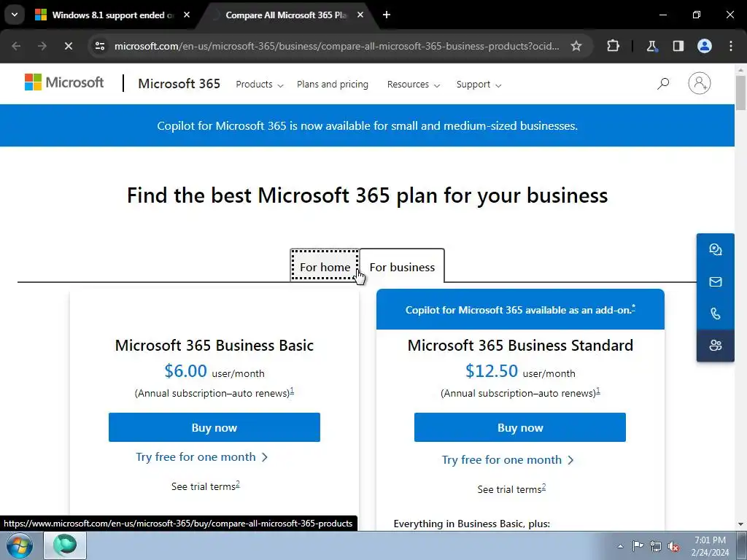Click the browser forward arrow

42,46
